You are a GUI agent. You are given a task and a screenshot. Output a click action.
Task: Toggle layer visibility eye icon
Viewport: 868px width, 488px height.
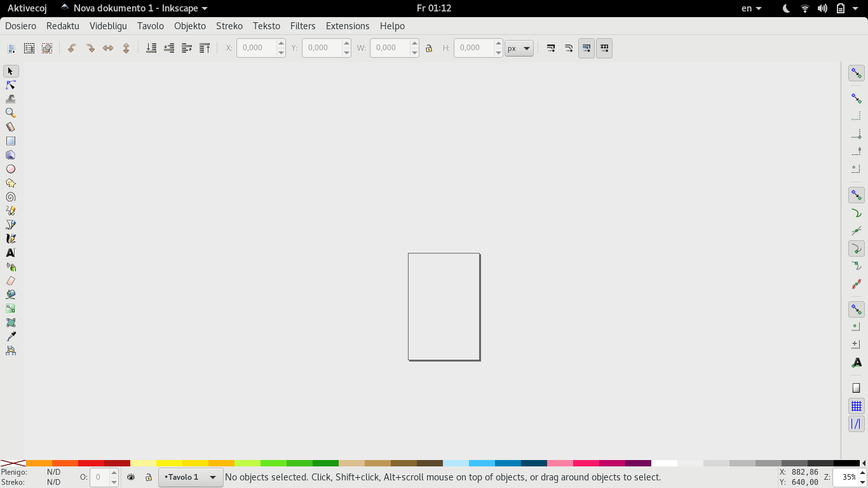pyautogui.click(x=131, y=477)
